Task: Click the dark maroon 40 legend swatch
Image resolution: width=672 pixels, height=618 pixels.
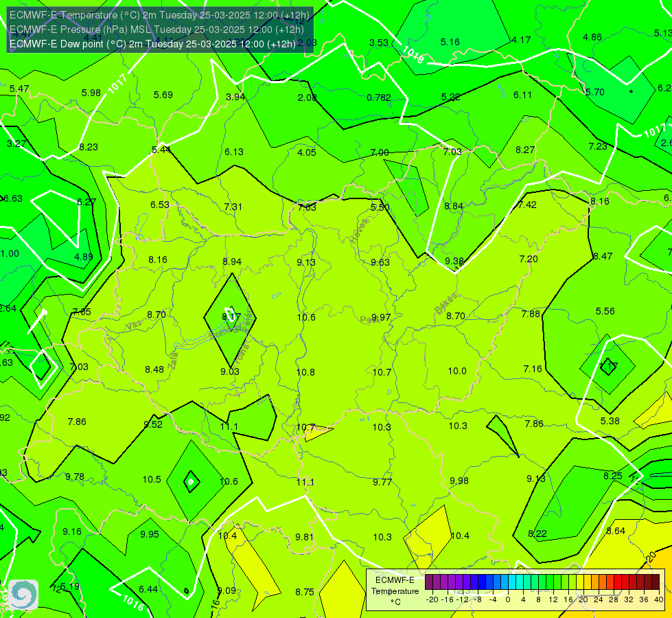Action: pos(656,582)
